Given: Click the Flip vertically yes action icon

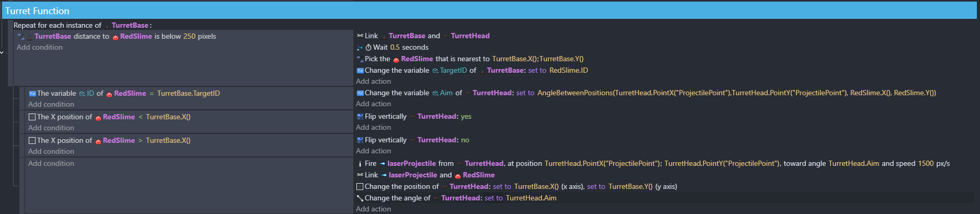Looking at the screenshot, I should pos(360,117).
